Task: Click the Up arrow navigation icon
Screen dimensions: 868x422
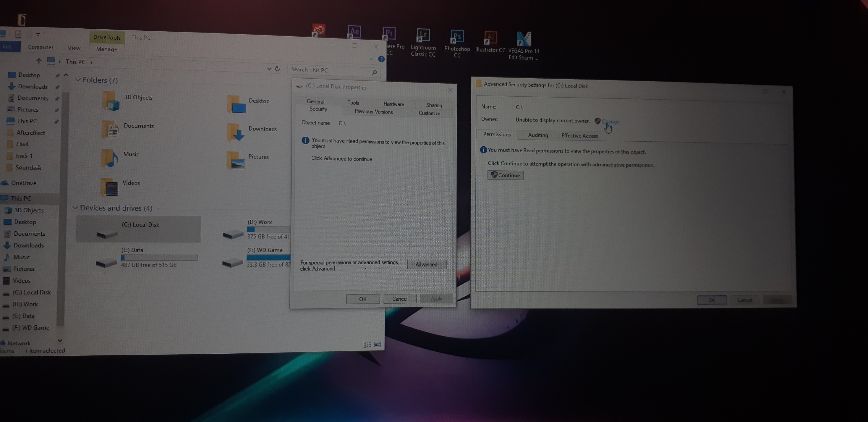Action: [39, 61]
